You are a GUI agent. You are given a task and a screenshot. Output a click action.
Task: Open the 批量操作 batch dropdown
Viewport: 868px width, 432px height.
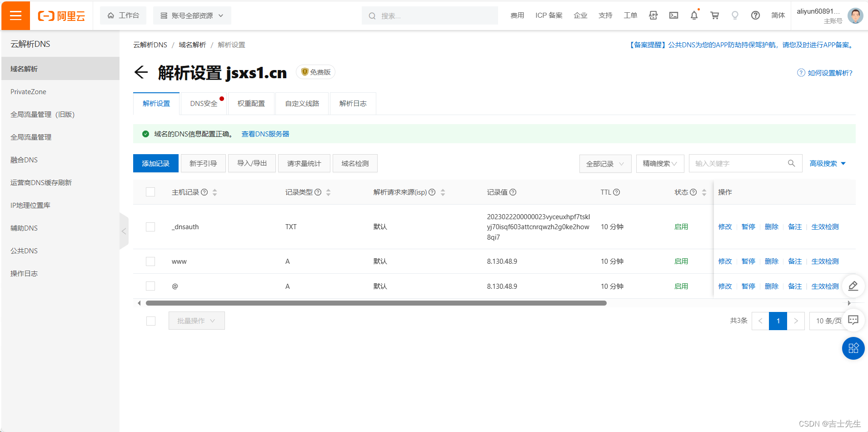pos(197,321)
